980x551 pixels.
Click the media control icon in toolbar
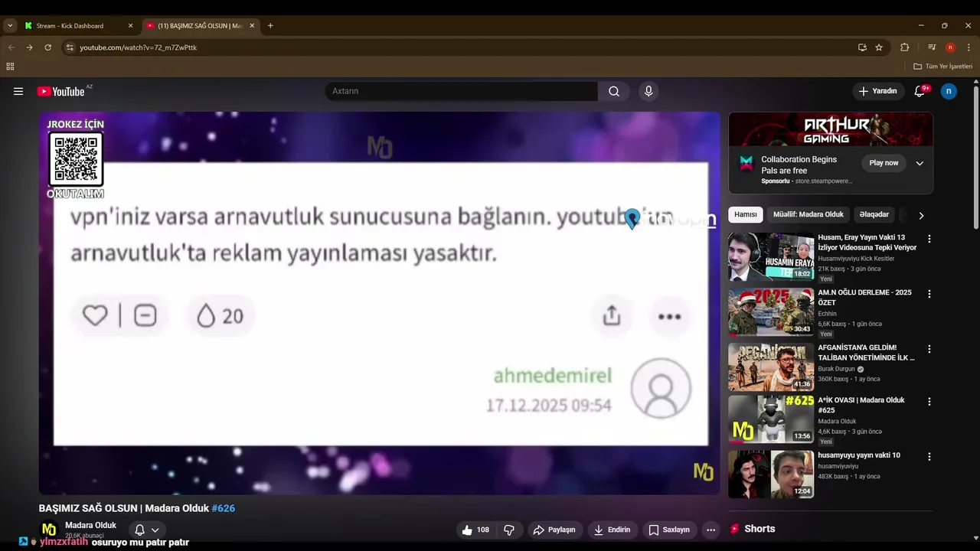tap(932, 47)
